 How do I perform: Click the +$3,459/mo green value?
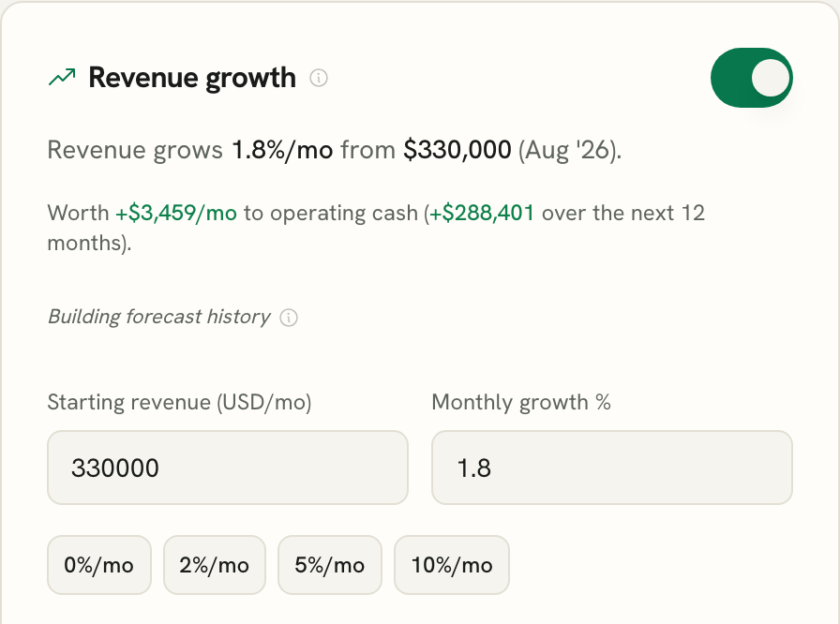pos(176,213)
